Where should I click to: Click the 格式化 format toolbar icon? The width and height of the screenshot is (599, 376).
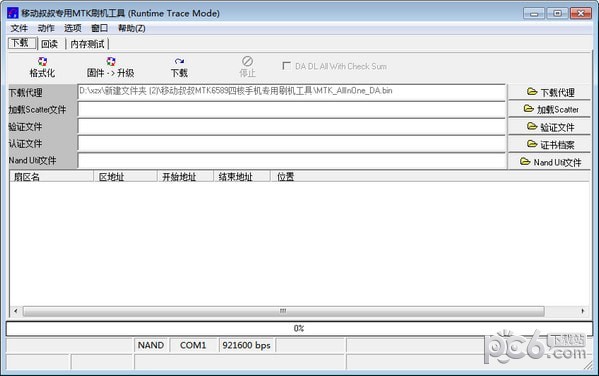[42, 67]
